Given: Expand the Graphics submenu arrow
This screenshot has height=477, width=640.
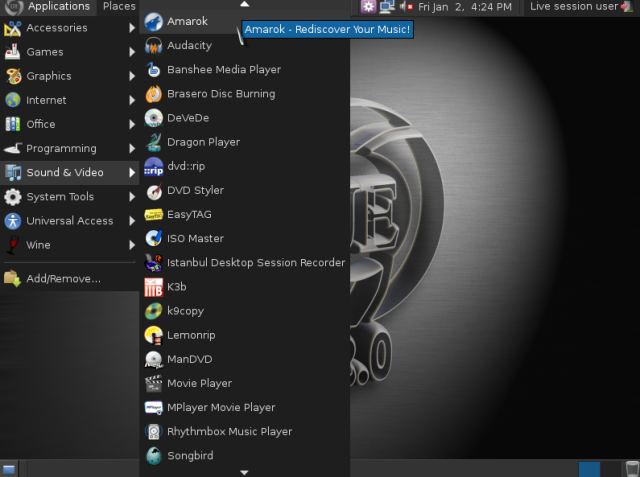Looking at the screenshot, I should tap(132, 76).
